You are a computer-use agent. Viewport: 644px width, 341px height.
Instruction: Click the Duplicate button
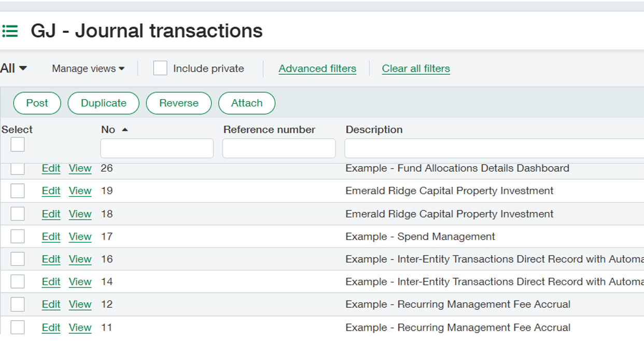click(104, 103)
